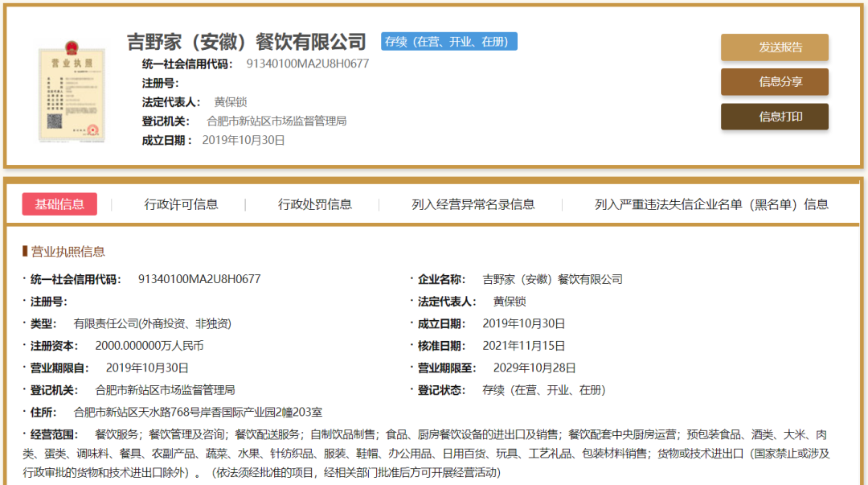Click the 信息打印 button
Screen dimensions: 868x485
click(x=775, y=117)
